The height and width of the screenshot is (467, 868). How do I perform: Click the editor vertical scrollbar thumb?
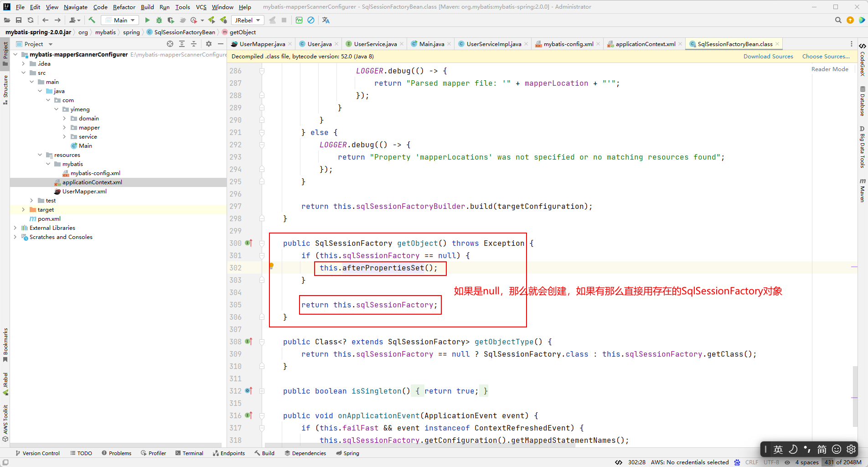855,396
